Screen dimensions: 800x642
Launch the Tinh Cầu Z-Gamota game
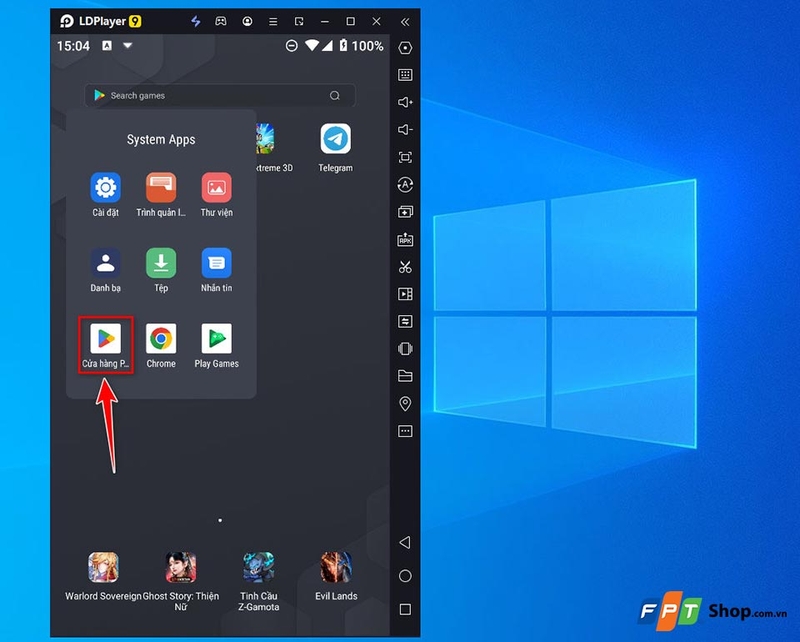tap(259, 567)
